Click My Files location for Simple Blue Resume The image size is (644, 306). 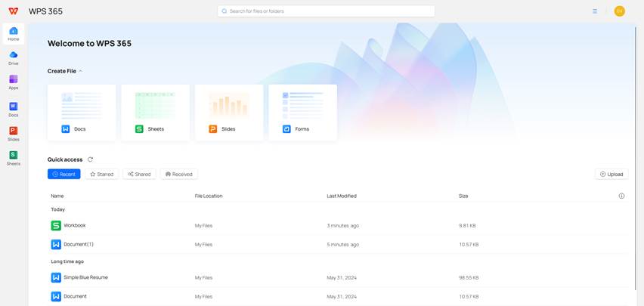click(x=204, y=277)
